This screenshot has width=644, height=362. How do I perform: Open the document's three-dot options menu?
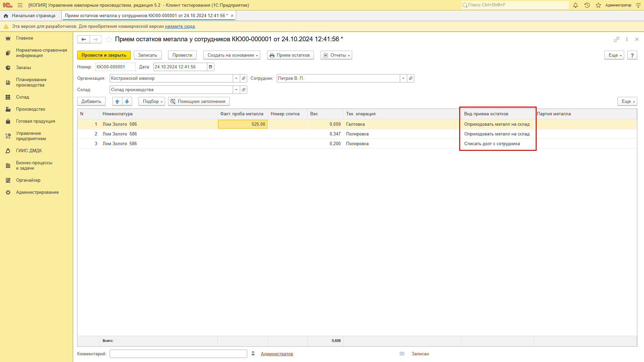(627, 39)
